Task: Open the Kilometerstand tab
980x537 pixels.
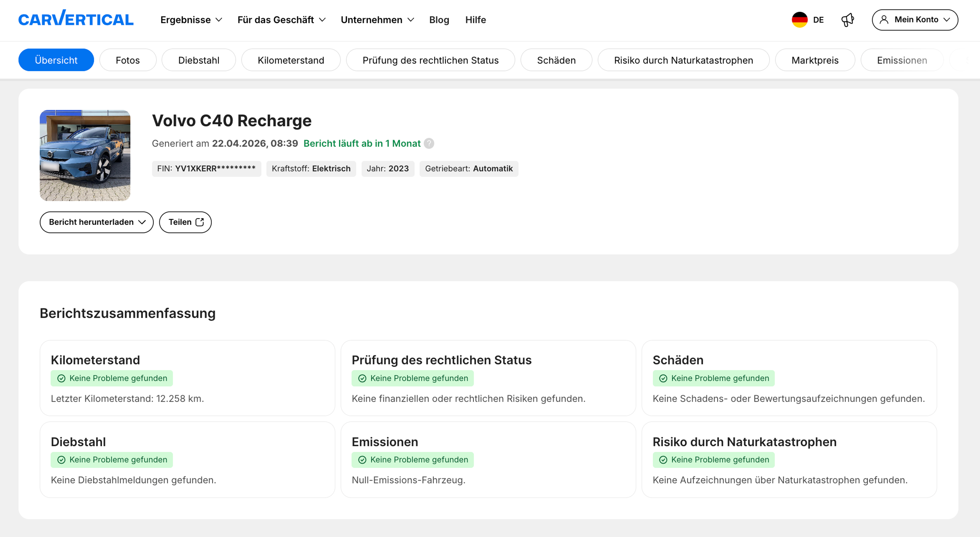Action: coord(291,60)
